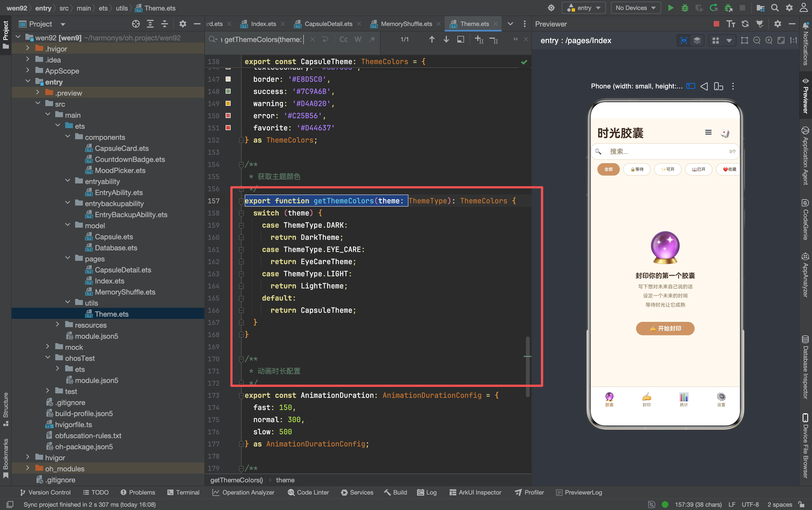Toggle Words (W) option in search bar

pos(358,40)
